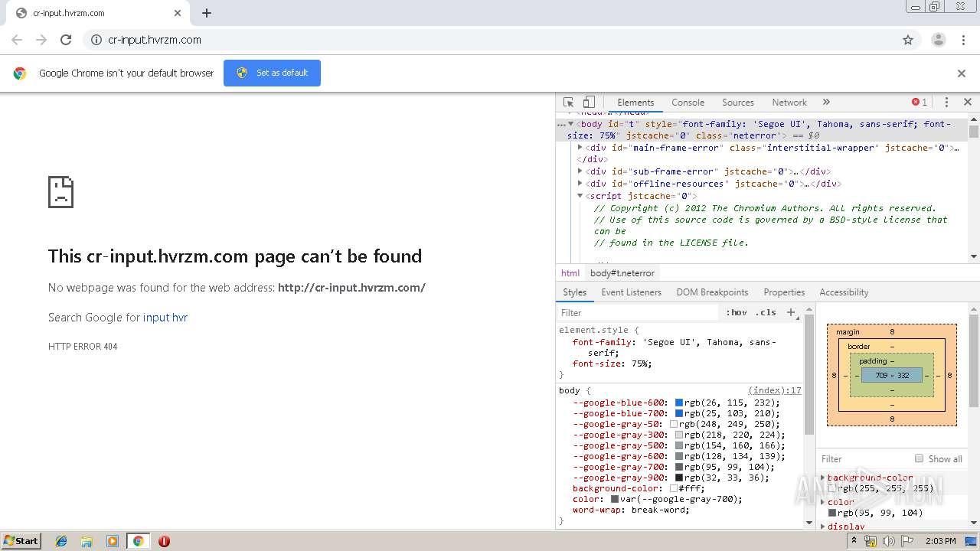Open a new browser tab
This screenshot has width=980, height=551.
(207, 13)
